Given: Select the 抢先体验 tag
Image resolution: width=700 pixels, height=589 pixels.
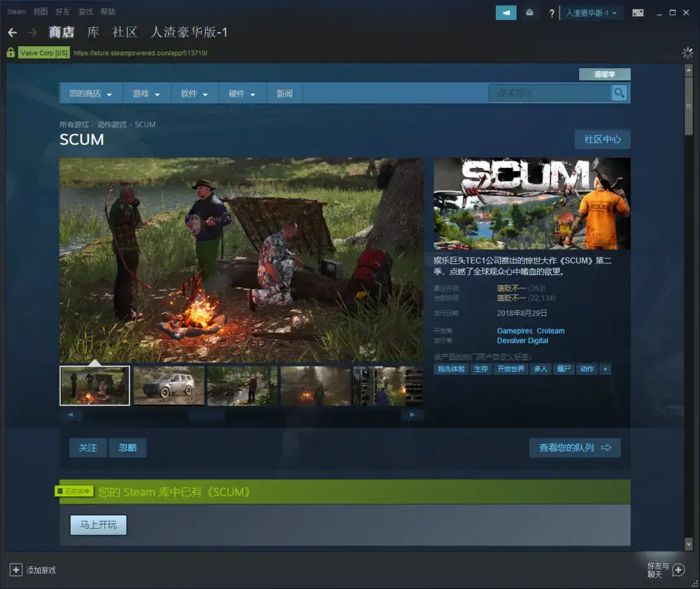Looking at the screenshot, I should [x=451, y=368].
